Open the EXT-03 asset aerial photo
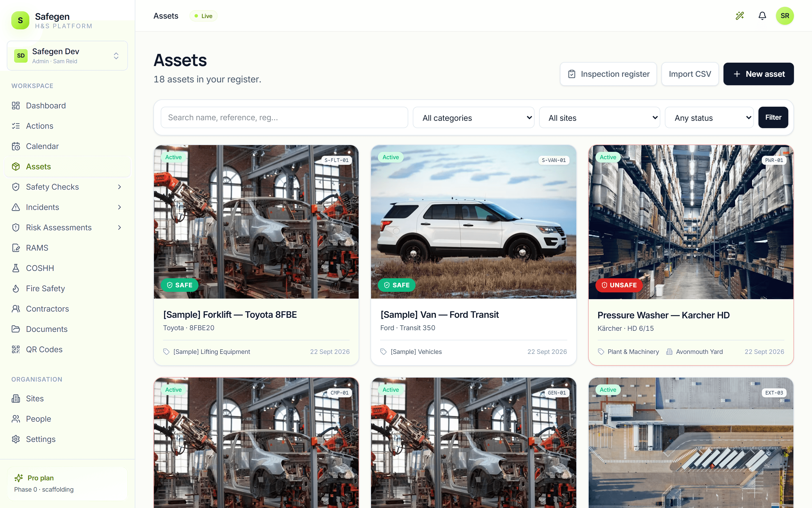 [691, 443]
